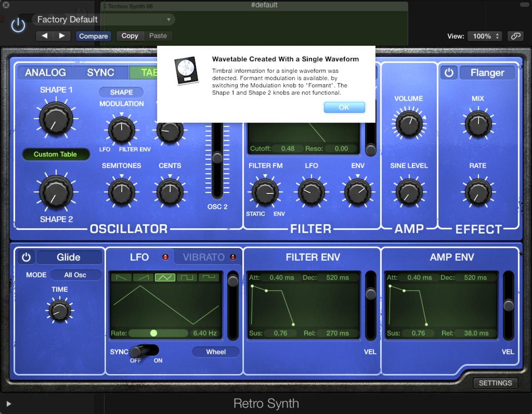Select the VIBRATO tab

(208, 257)
